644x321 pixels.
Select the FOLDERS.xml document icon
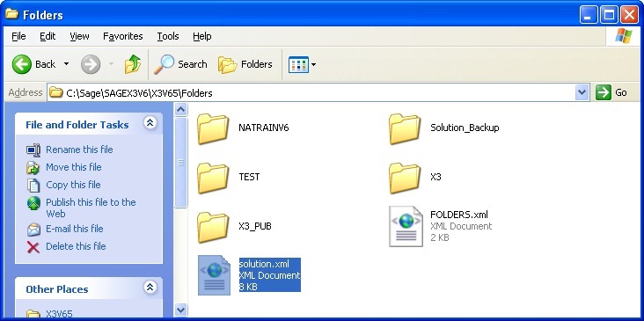(406, 227)
